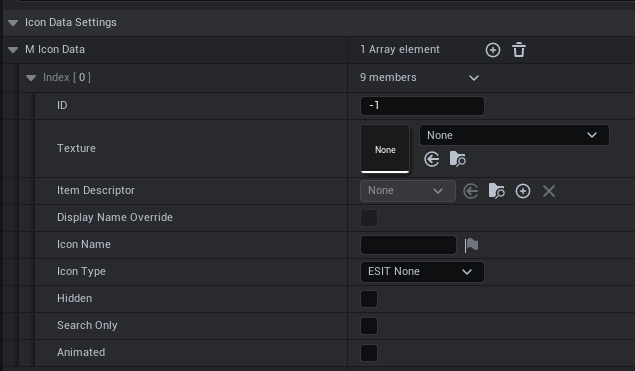Use selected asset arrow for Texture
The height and width of the screenshot is (371, 635).
pos(432,159)
